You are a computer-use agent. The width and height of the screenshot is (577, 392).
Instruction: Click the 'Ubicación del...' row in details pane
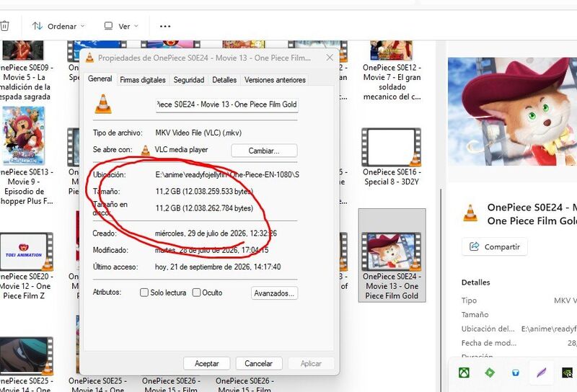pos(519,329)
